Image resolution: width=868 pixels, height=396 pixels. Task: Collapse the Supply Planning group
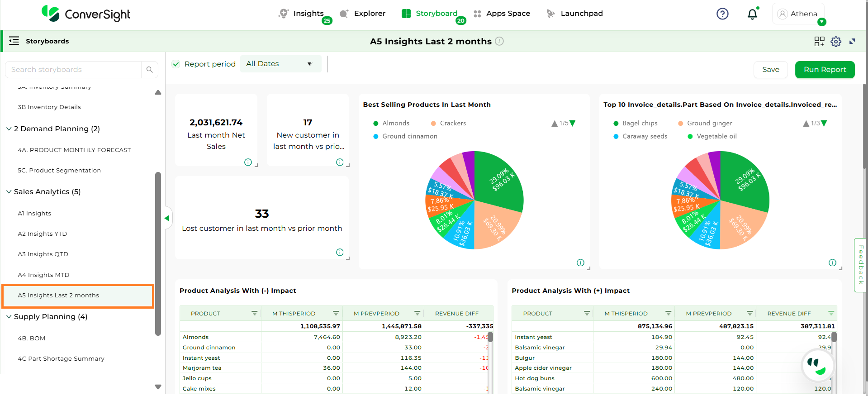pyautogui.click(x=9, y=317)
